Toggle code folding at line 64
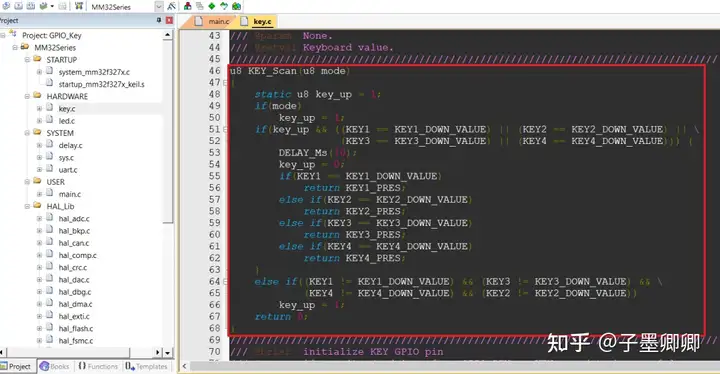The width and height of the screenshot is (720, 374). coord(225,282)
